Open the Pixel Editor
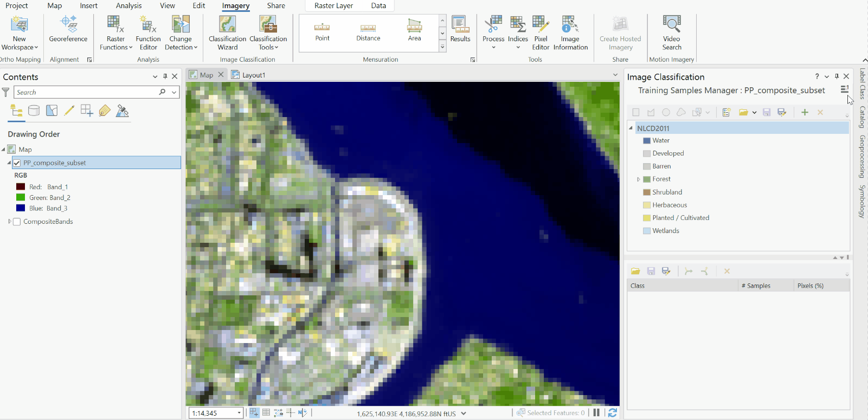The height and width of the screenshot is (420, 868). pos(541,33)
